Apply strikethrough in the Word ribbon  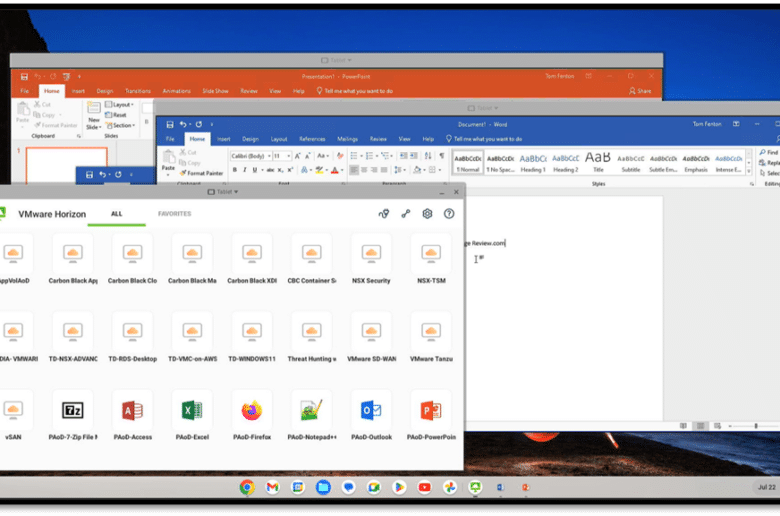270,170
